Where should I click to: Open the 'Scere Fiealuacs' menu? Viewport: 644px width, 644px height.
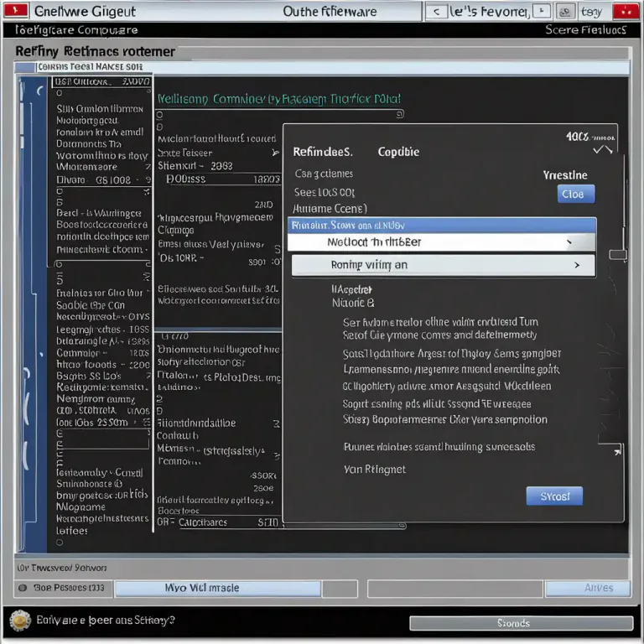[x=585, y=30]
